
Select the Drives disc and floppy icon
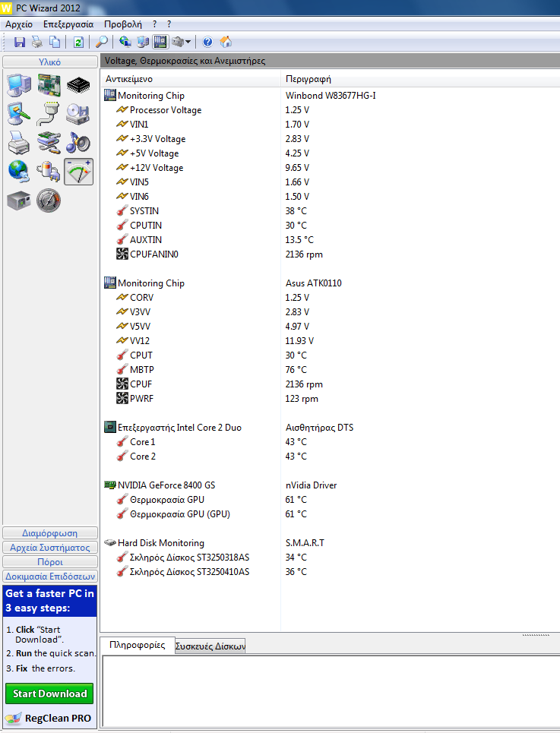(78, 114)
